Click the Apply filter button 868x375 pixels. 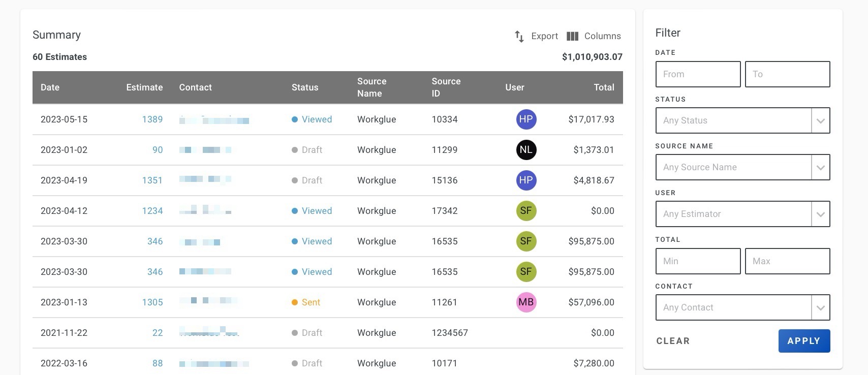coord(804,341)
